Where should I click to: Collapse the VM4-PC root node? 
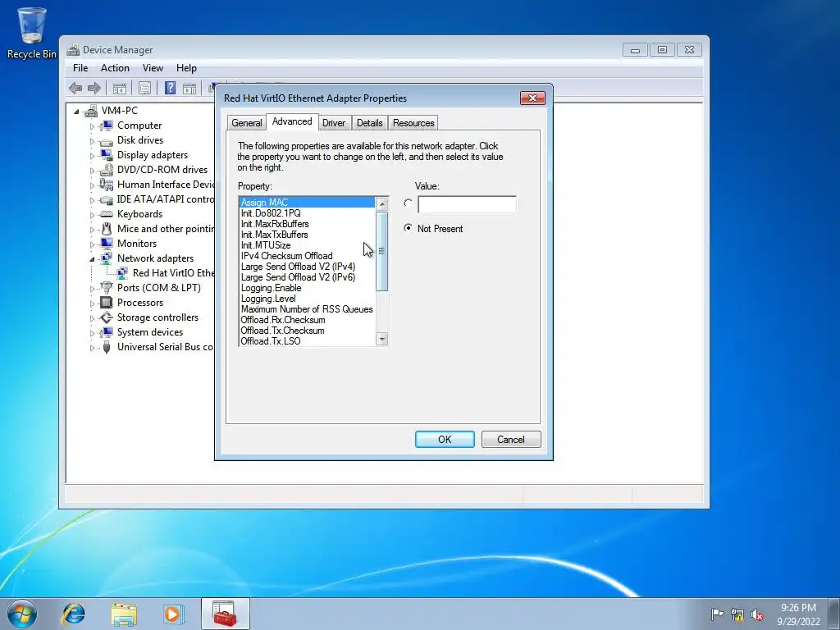[76, 112]
